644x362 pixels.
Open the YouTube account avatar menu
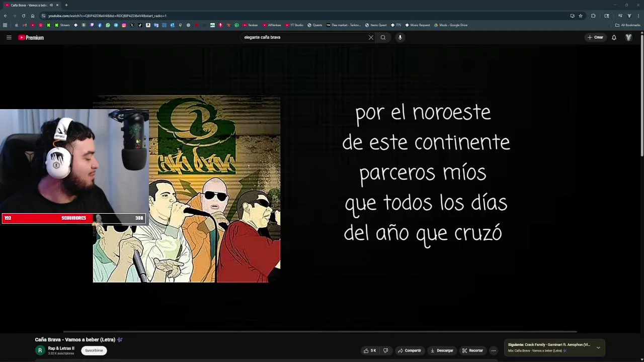[628, 37]
